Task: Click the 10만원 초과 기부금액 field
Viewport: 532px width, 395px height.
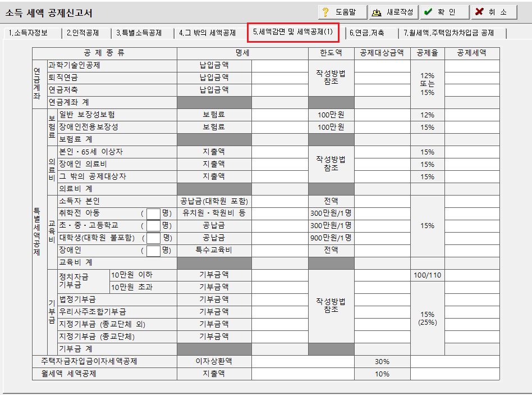Action: coord(280,287)
